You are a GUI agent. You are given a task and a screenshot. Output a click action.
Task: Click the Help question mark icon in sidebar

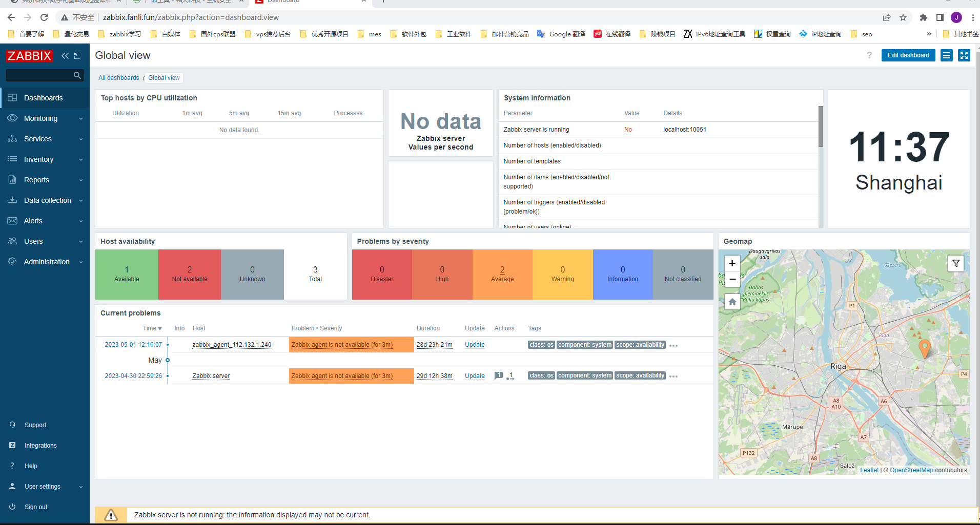[12, 466]
